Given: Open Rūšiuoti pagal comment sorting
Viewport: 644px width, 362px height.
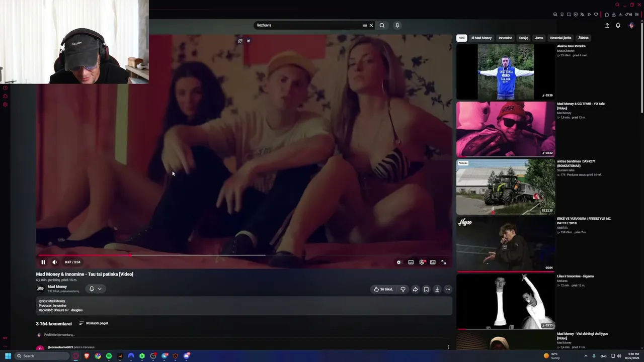Looking at the screenshot, I should (94, 323).
